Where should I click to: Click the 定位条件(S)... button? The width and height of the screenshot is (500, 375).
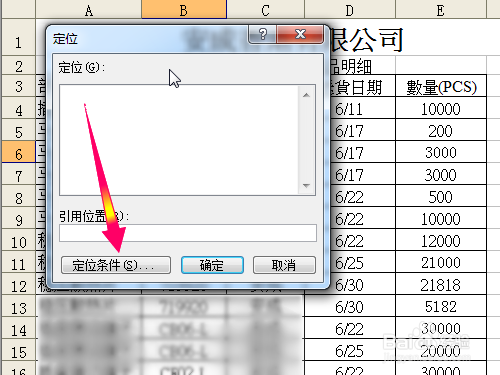pos(116,265)
